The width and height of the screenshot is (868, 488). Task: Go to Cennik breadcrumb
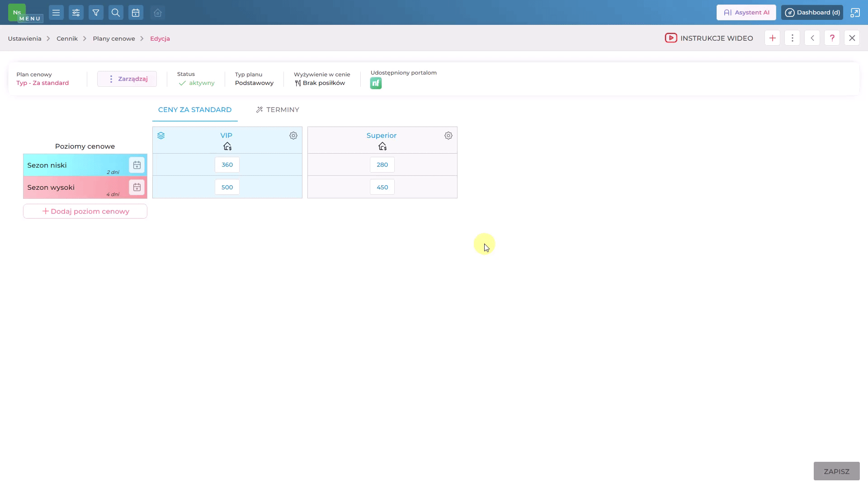(67, 38)
